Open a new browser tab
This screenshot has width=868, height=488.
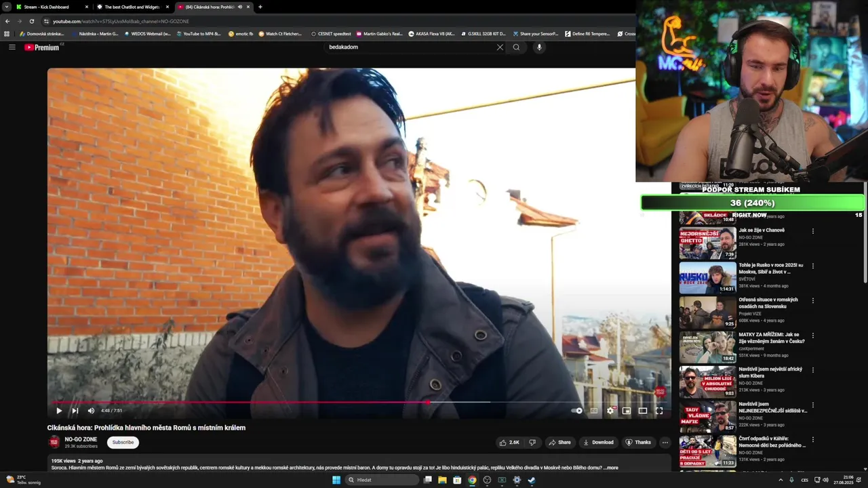click(260, 7)
